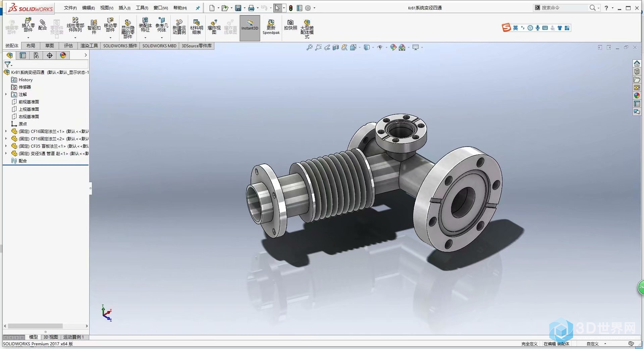Open 材料明细表 bill of materials
Image resolution: width=644 pixels, height=349 pixels.
[x=197, y=27]
